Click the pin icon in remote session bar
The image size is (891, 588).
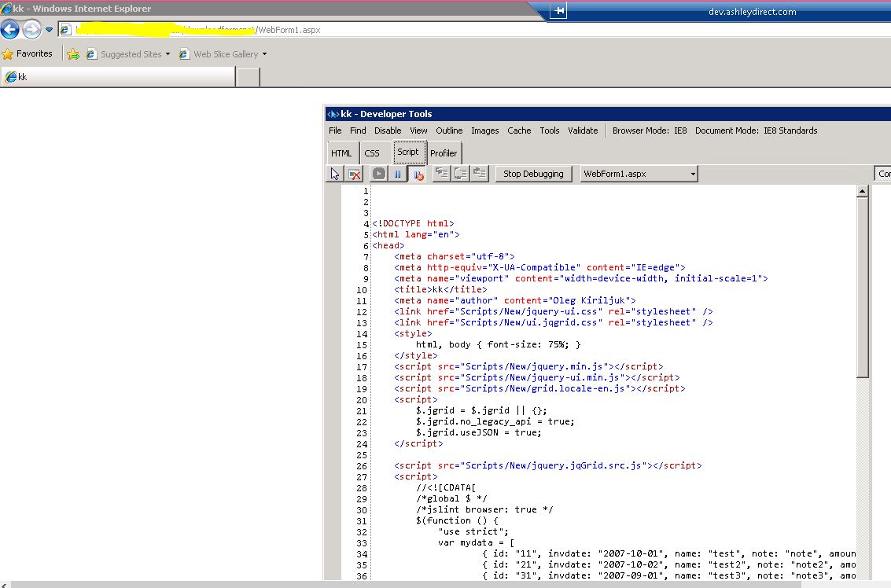(558, 11)
